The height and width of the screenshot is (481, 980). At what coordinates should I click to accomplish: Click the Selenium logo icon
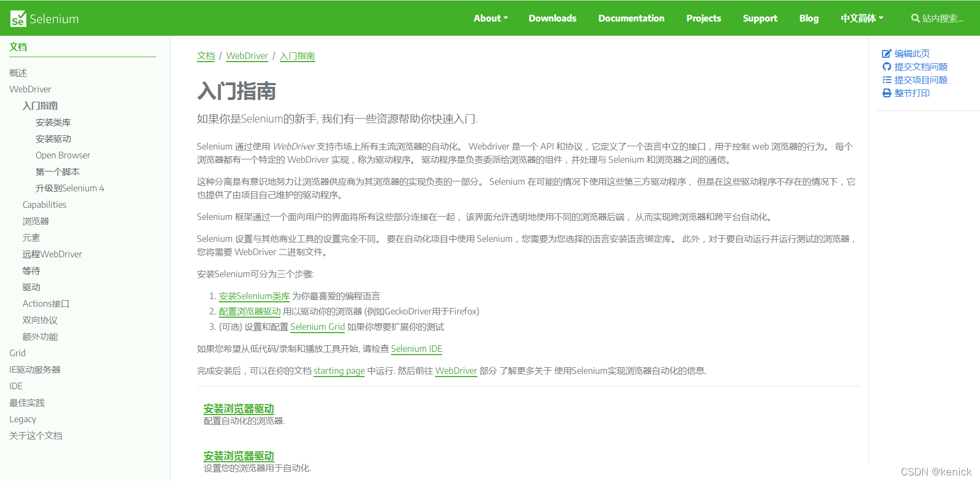pos(18,19)
